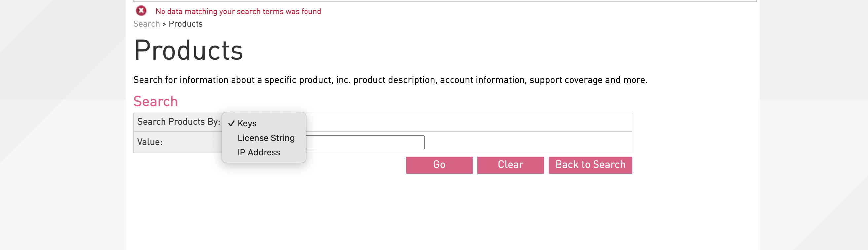
Task: Open the 'Search' breadcrumb link
Action: click(147, 23)
